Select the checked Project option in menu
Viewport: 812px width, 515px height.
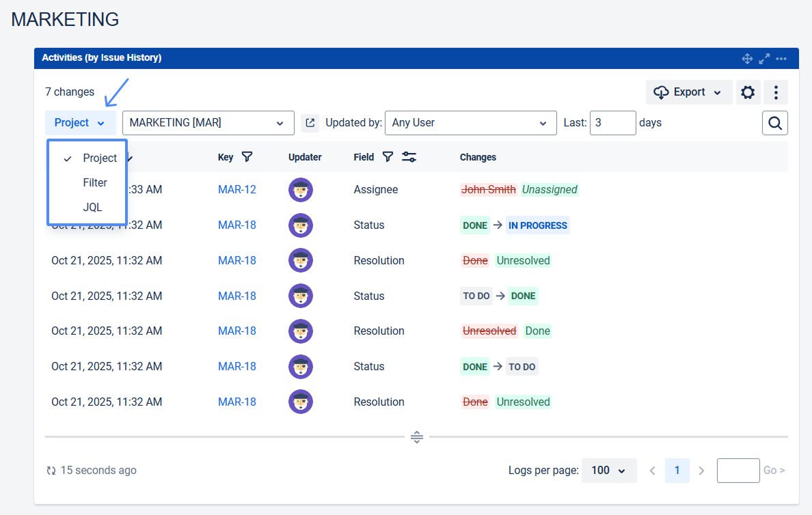(x=100, y=158)
